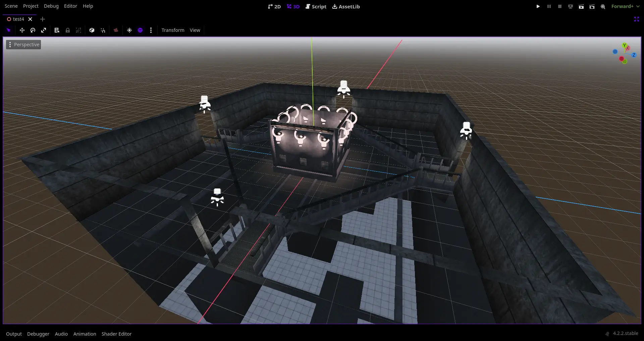The height and width of the screenshot is (341, 644).
Task: Switch to Scale Mode tool
Action: pyautogui.click(x=44, y=30)
